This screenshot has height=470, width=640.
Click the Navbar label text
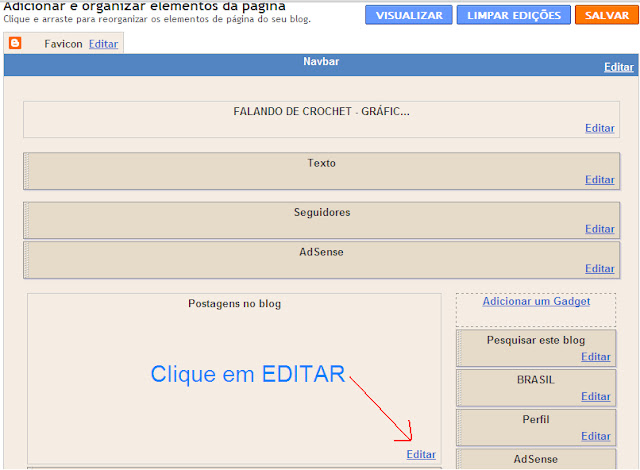[321, 62]
